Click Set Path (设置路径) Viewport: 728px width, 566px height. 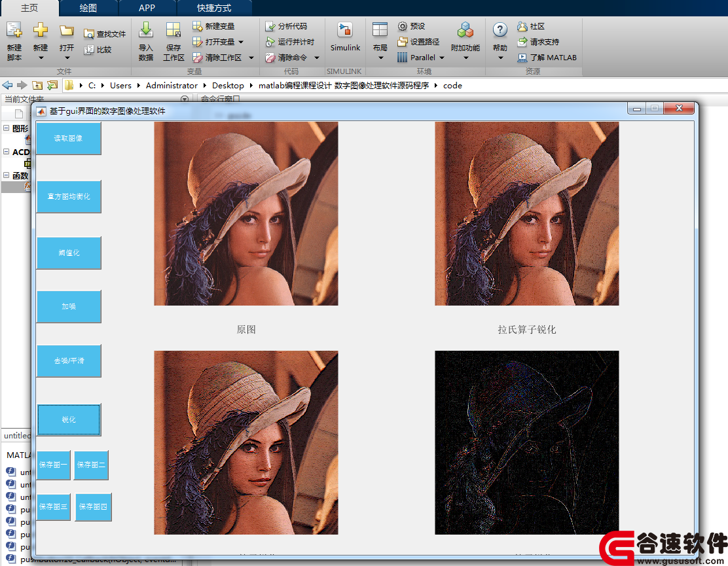418,42
